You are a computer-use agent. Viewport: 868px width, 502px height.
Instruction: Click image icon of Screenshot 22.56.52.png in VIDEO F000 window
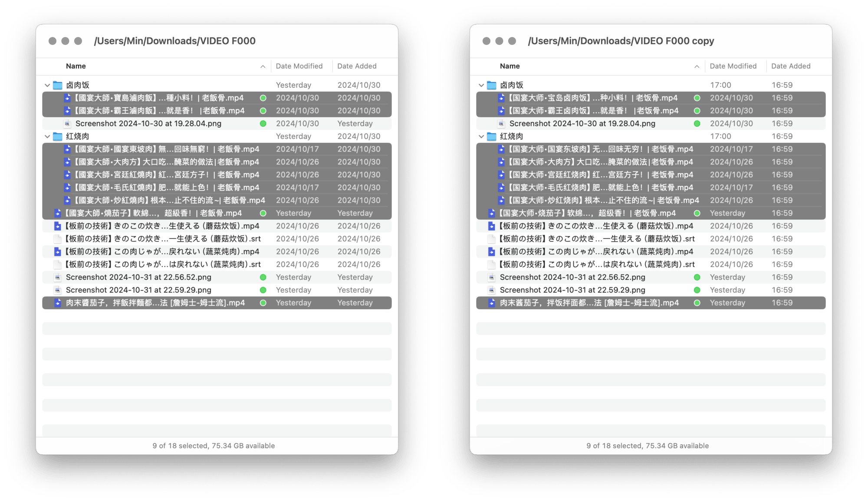(x=57, y=277)
